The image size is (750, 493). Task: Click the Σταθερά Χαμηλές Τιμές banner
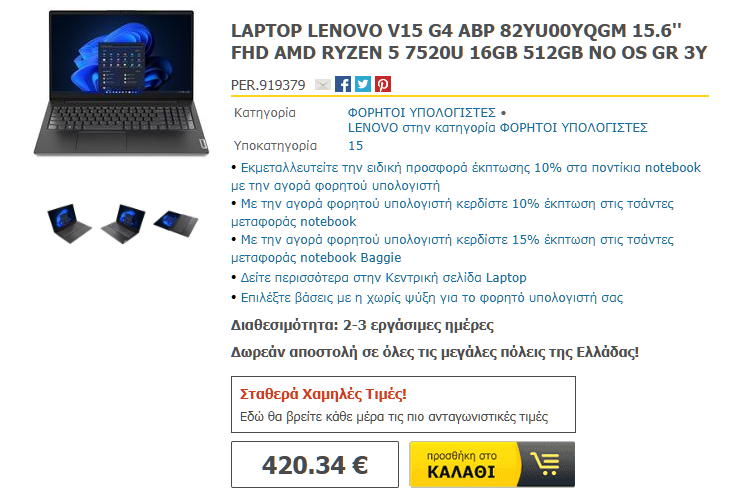coord(403,405)
